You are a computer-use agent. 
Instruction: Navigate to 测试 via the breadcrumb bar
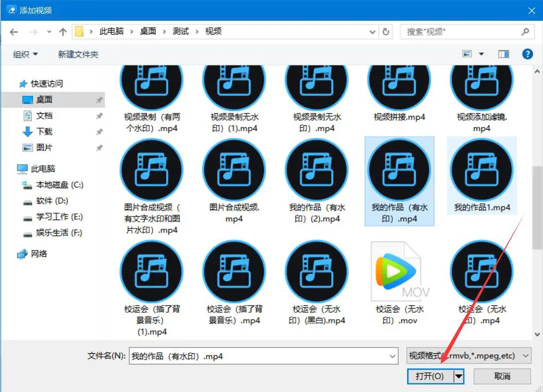[180, 31]
